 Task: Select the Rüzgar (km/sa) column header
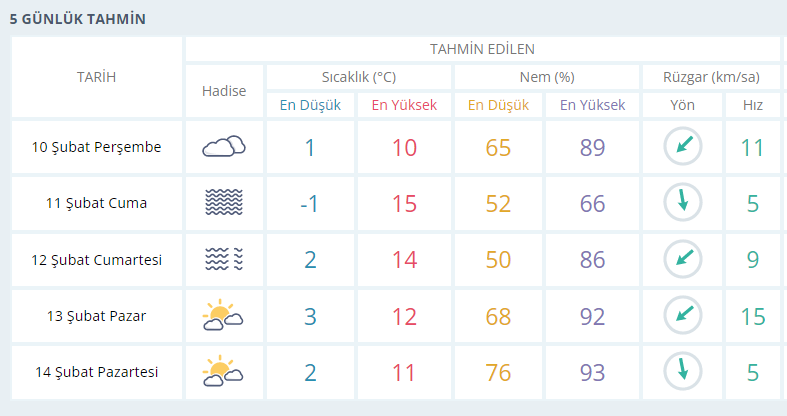[711, 77]
